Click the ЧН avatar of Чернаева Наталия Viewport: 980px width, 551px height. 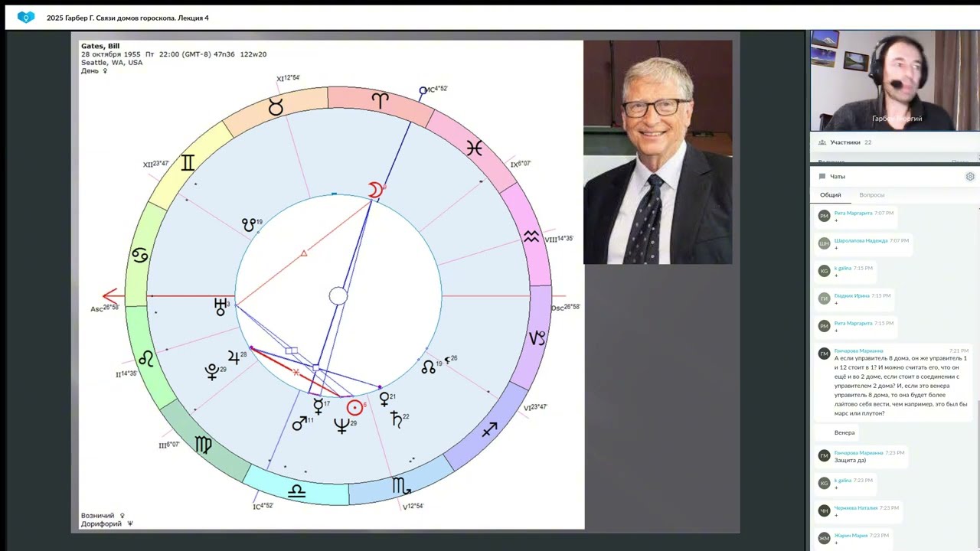click(x=824, y=510)
